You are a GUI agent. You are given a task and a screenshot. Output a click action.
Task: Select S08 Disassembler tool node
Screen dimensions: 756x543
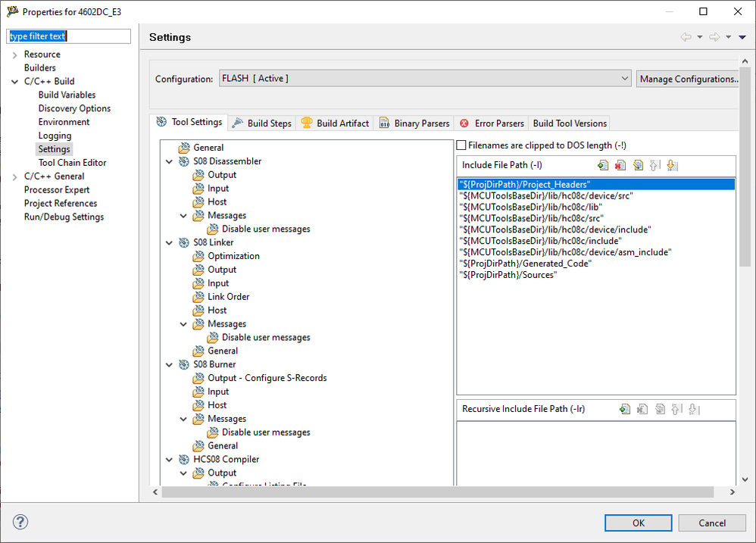pyautogui.click(x=227, y=161)
